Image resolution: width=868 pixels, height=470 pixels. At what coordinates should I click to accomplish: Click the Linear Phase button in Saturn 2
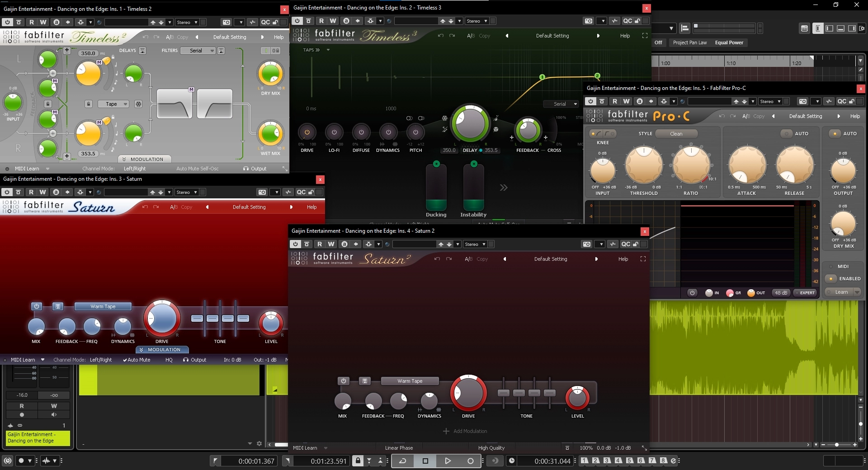(399, 448)
